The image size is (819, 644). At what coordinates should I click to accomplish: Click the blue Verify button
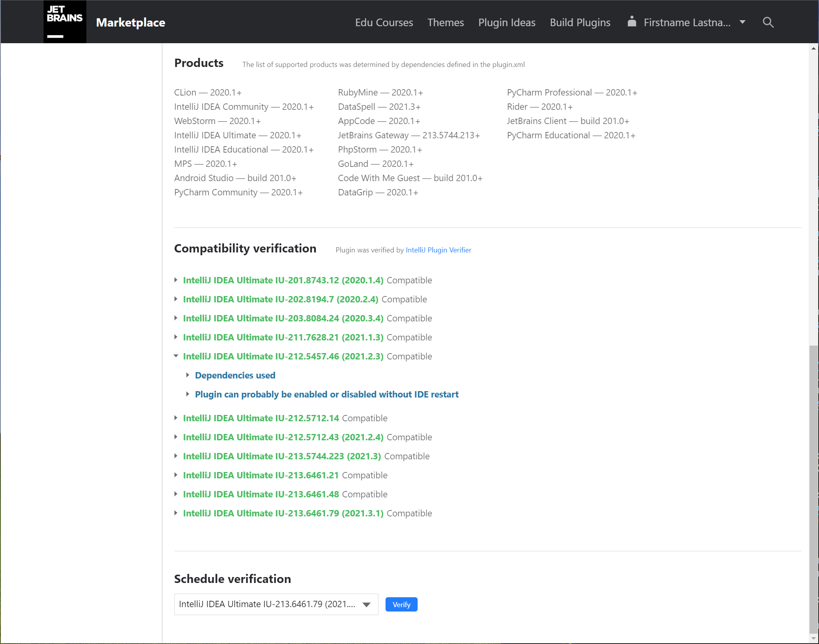point(401,604)
